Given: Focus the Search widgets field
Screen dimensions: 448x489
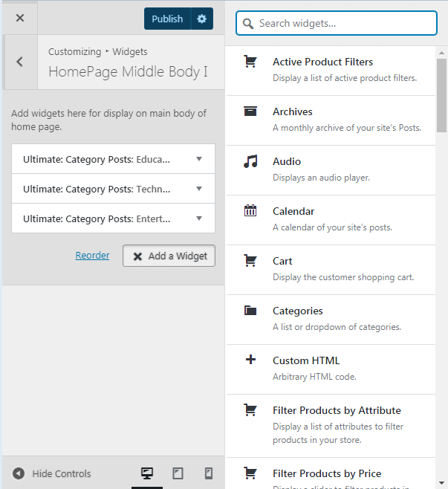Looking at the screenshot, I should 337,23.
